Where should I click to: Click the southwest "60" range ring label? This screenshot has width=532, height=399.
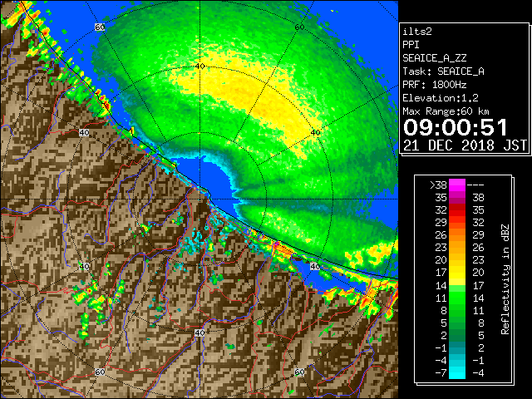coord(100,372)
